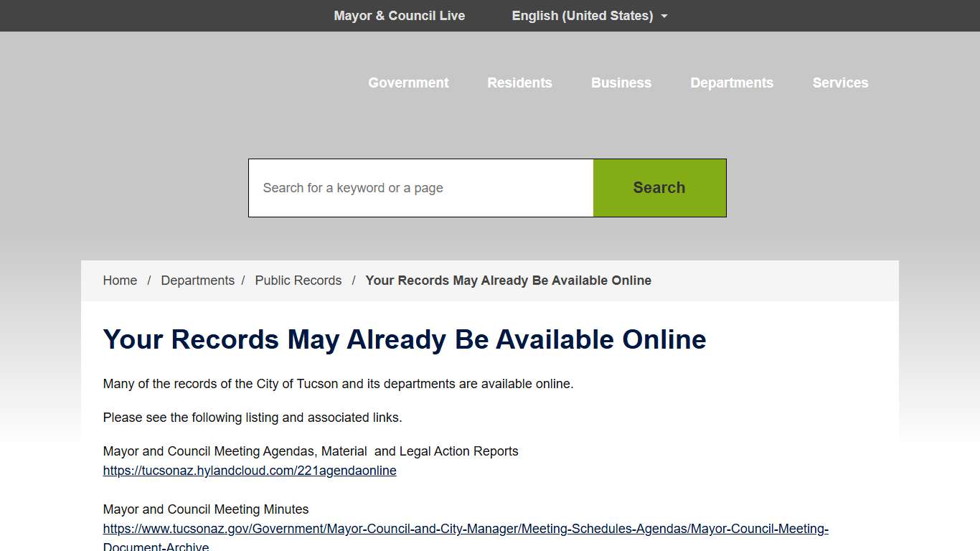Expand the language selector chevron arrow
This screenshot has height=551, width=980.
(x=664, y=16)
